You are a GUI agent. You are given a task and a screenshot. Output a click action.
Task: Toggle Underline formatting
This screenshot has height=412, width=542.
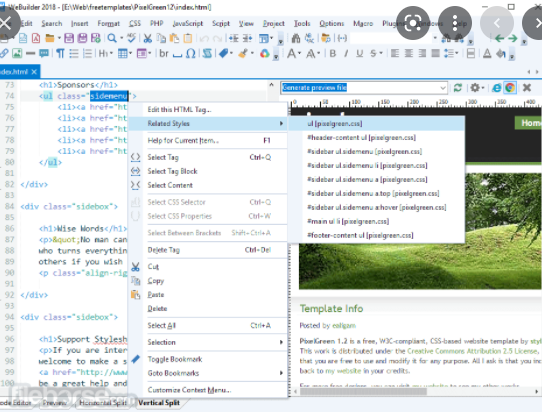pyautogui.click(x=359, y=54)
